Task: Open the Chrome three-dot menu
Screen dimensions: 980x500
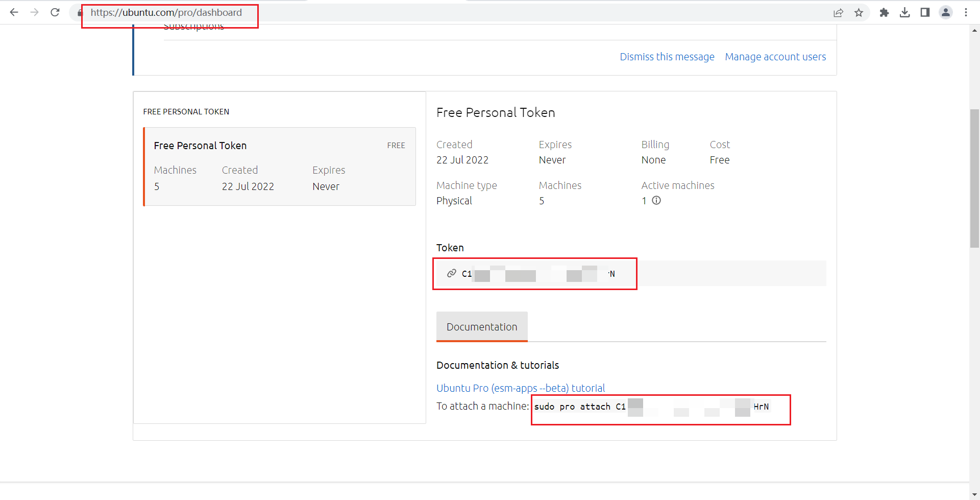Action: (x=966, y=13)
